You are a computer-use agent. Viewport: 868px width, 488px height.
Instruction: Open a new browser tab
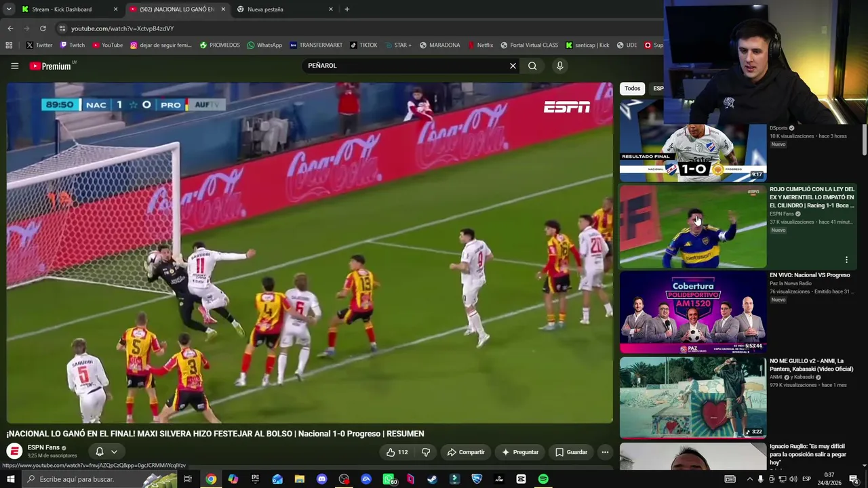(347, 9)
